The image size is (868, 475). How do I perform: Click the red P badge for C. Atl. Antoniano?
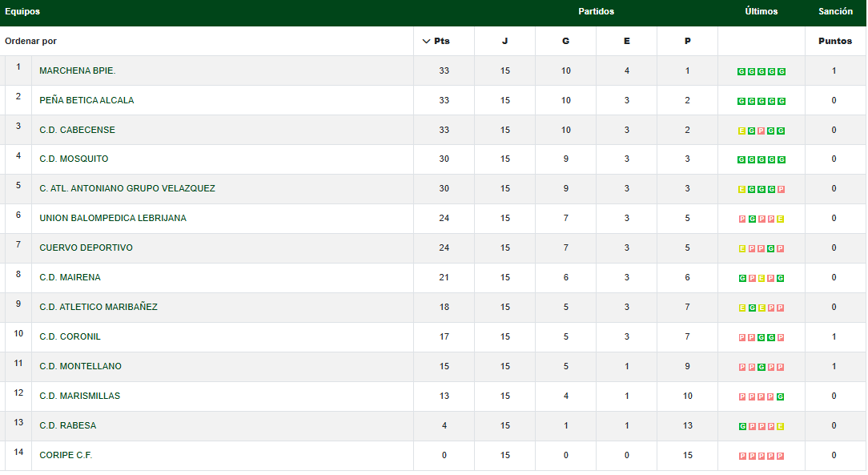[x=781, y=190]
